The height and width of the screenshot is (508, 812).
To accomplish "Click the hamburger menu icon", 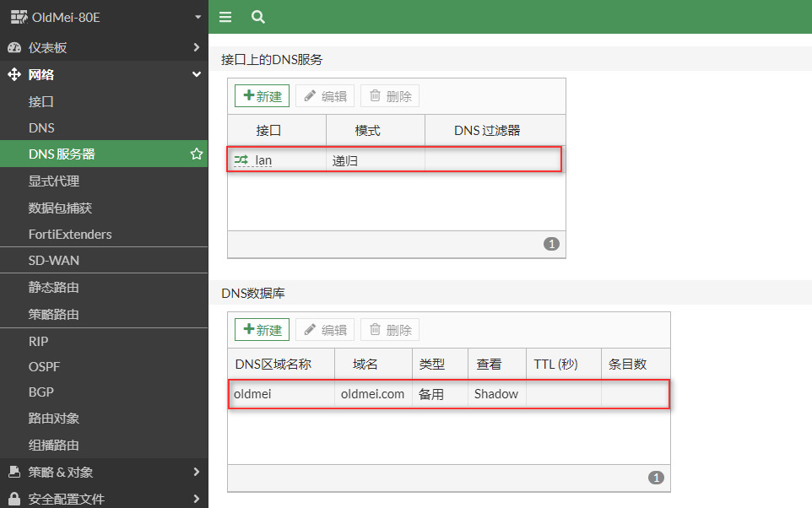I will coord(225,17).
